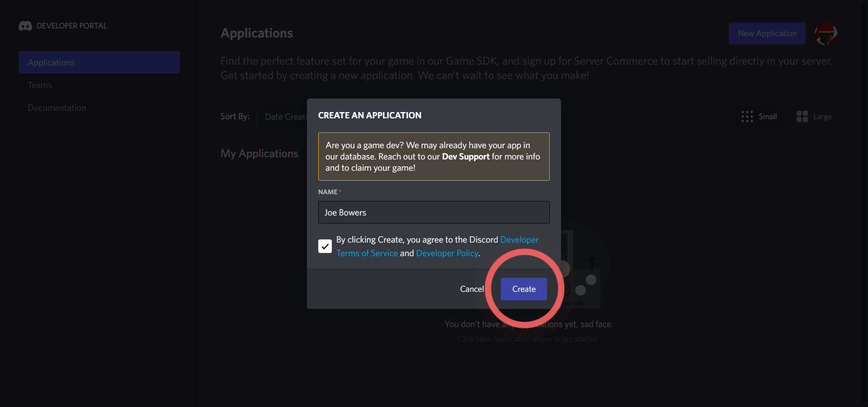Click the Create button in dialog
This screenshot has width=868, height=407.
point(524,289)
